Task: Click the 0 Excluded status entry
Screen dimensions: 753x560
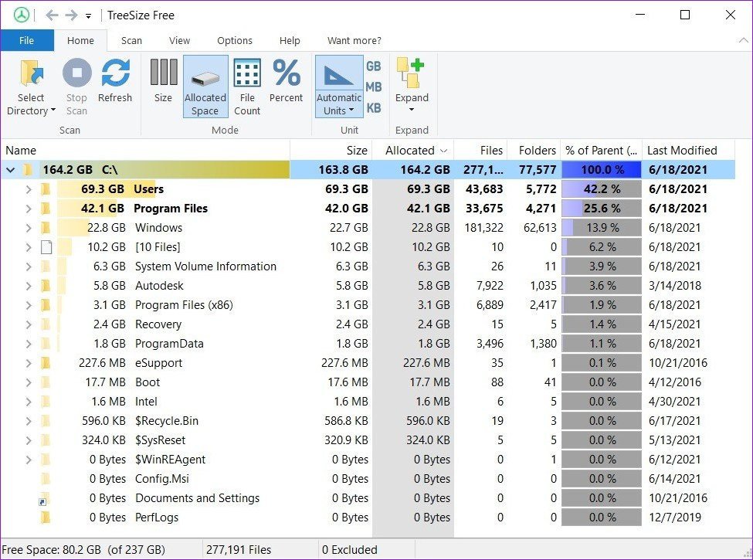Action: 366,549
